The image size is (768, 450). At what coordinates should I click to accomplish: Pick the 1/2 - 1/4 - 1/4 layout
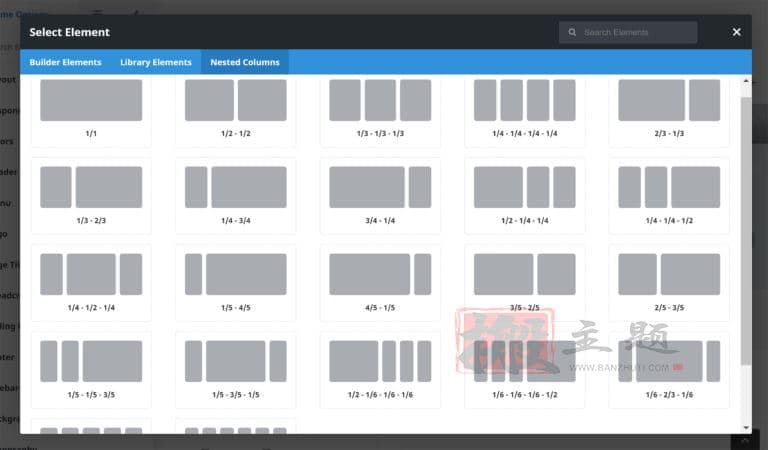coord(525,196)
